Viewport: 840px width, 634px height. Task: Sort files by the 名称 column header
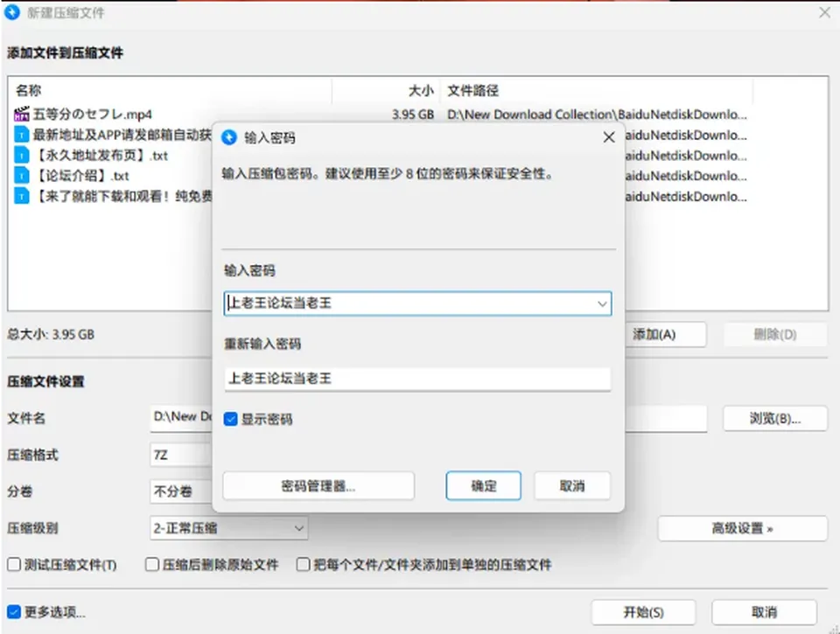coord(28,90)
